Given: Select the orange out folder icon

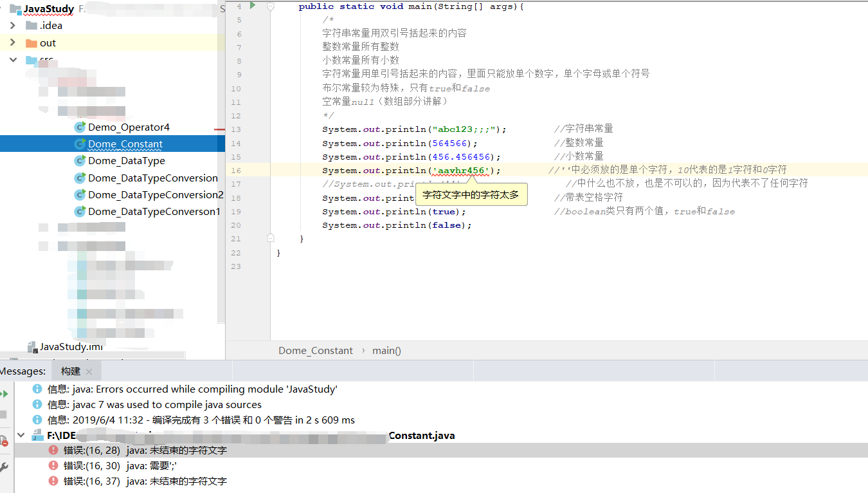Looking at the screenshot, I should [x=31, y=43].
